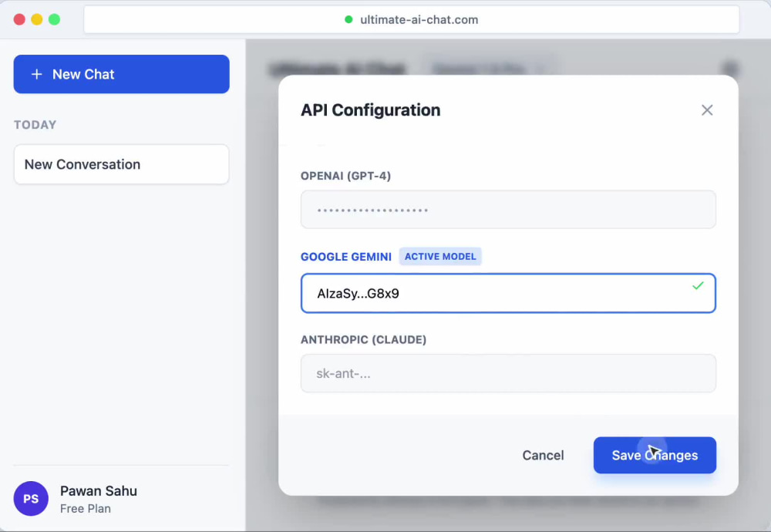Click the PS user avatar
The width and height of the screenshot is (771, 532).
click(x=31, y=499)
